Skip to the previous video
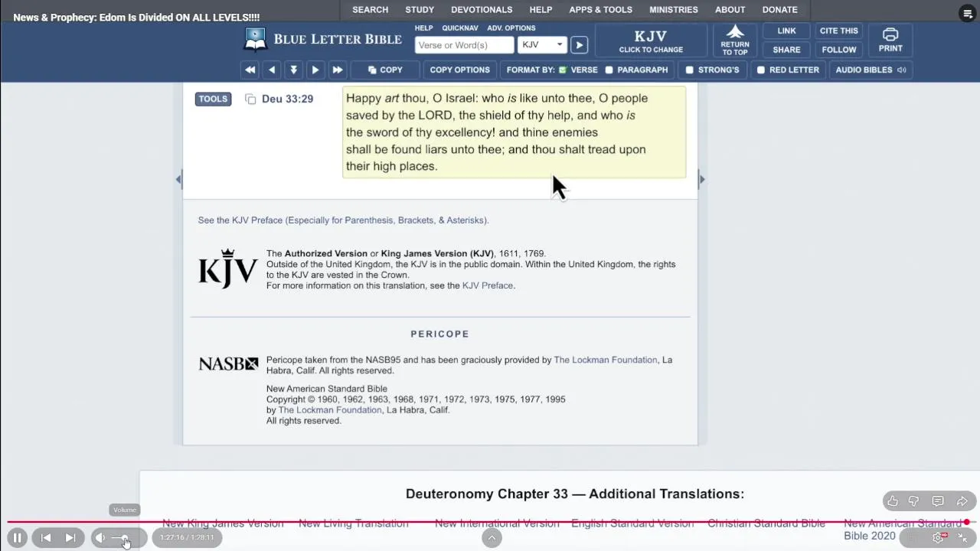980x551 pixels. click(45, 538)
